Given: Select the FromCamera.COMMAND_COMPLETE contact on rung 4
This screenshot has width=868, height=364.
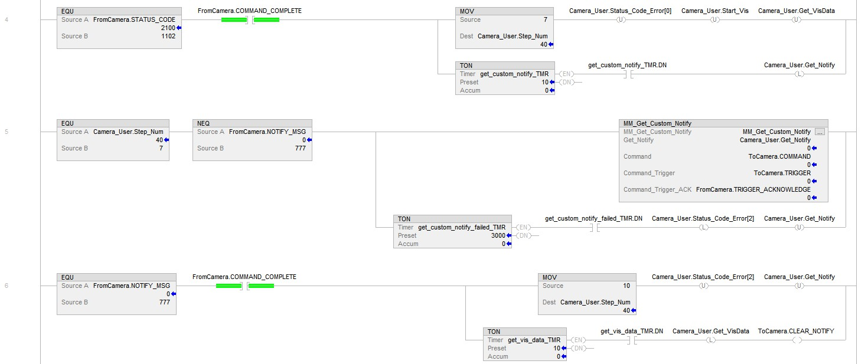Looking at the screenshot, I should 250,20.
